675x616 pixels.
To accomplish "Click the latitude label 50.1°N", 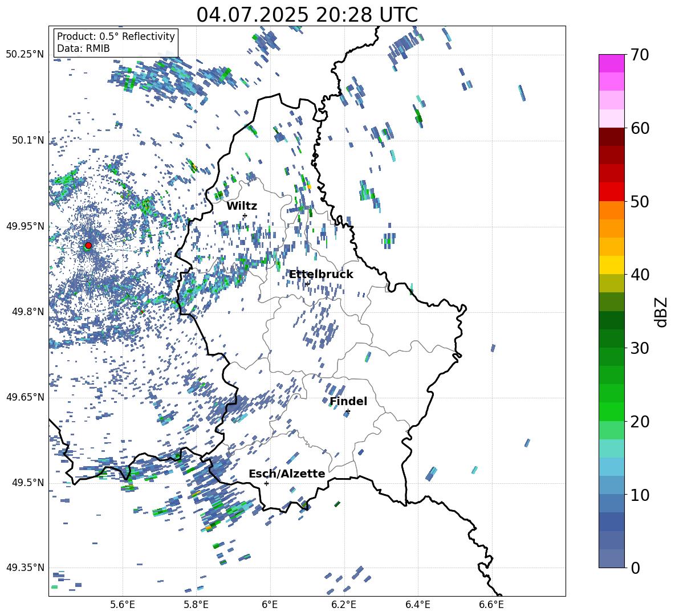I will tap(27, 140).
